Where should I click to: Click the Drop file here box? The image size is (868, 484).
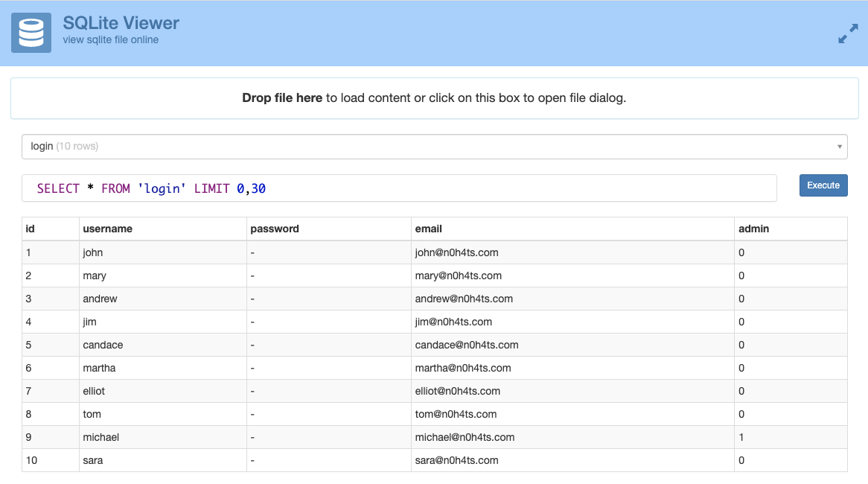tap(435, 98)
